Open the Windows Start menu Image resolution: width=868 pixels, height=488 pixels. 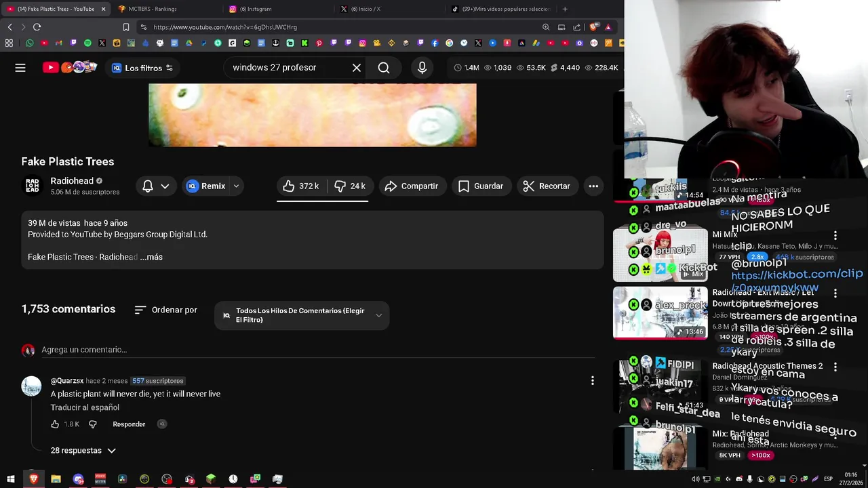pos(11,479)
